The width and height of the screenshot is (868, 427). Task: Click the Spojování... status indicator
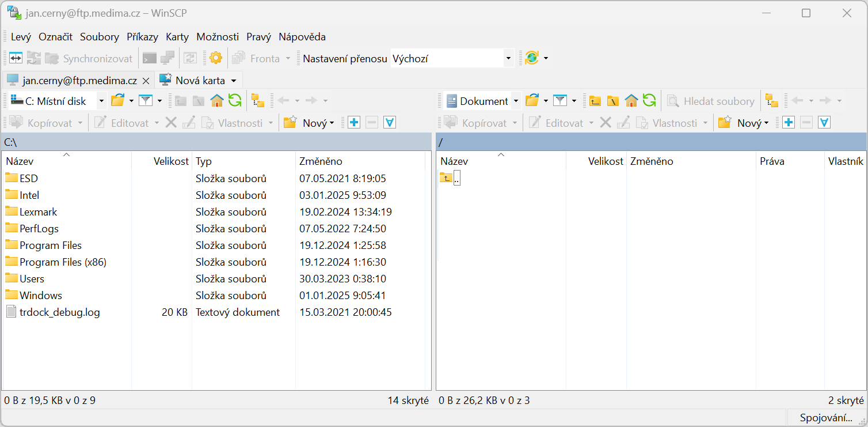[825, 418]
